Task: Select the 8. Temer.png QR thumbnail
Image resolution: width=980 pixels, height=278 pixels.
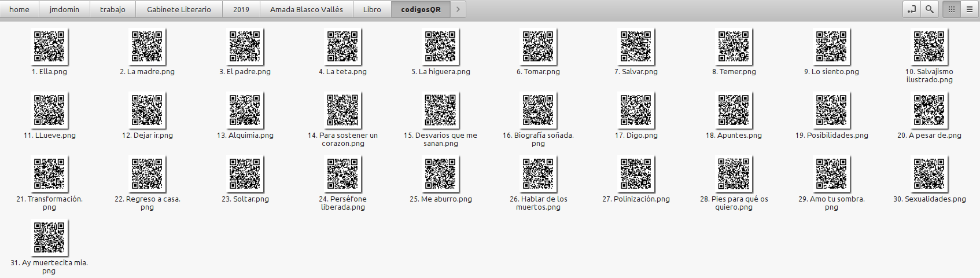Action: [734, 46]
